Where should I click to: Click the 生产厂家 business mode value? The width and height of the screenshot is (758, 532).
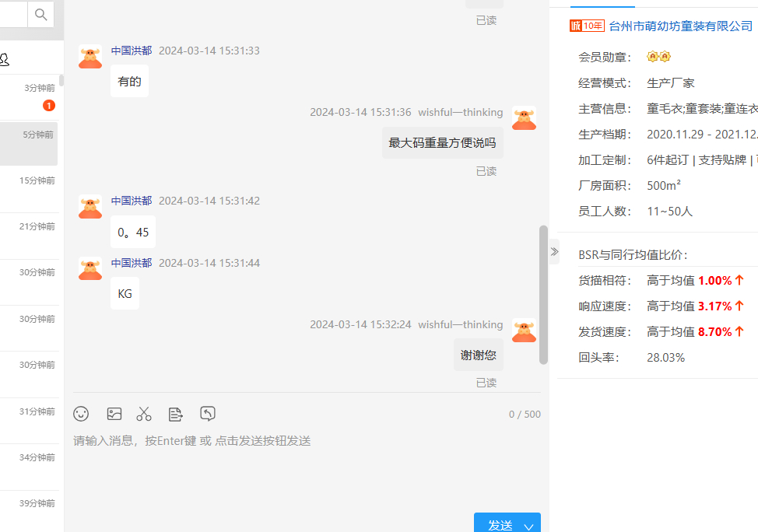point(671,83)
